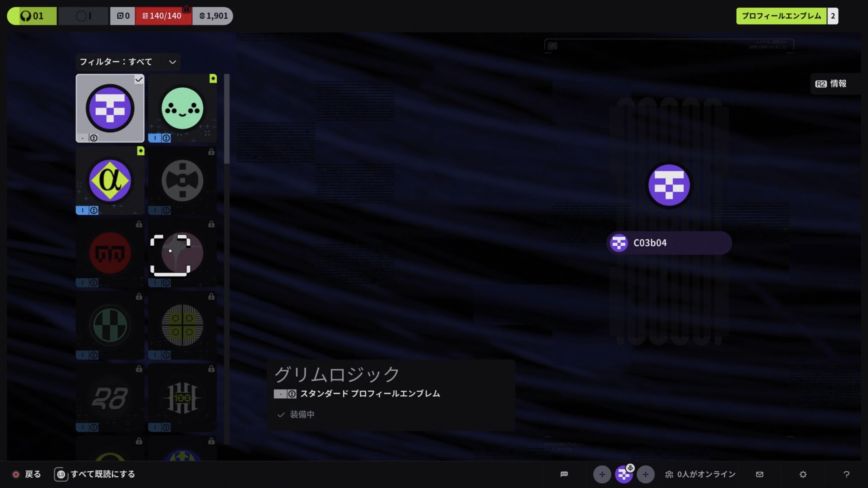Open the プロフィールエンブレム tab
The image size is (868, 488).
click(781, 16)
